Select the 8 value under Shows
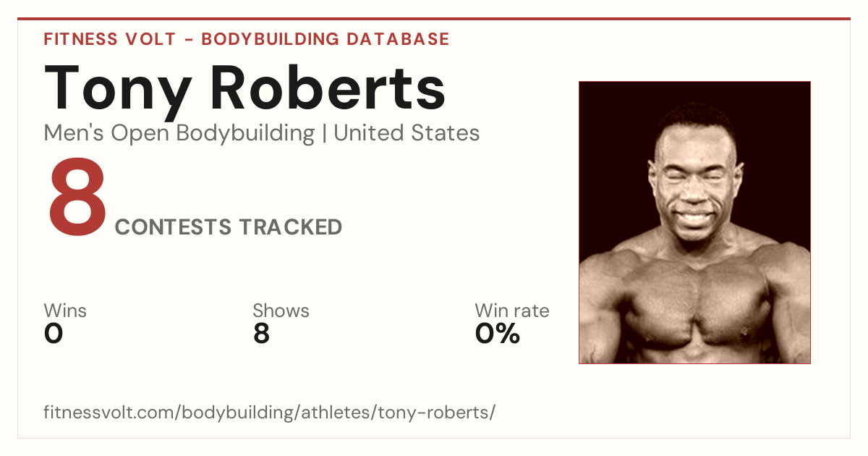The height and width of the screenshot is (456, 868). pyautogui.click(x=261, y=334)
